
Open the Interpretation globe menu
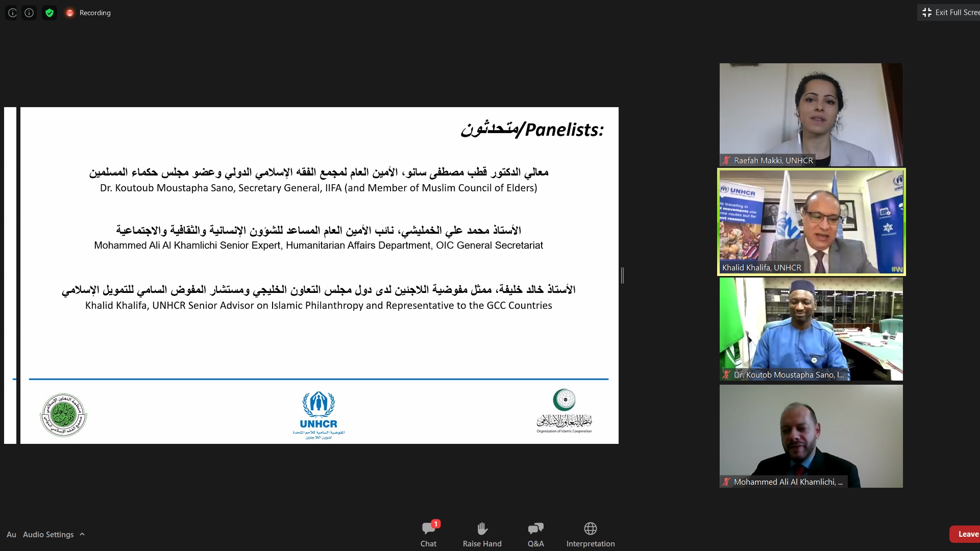[590, 529]
